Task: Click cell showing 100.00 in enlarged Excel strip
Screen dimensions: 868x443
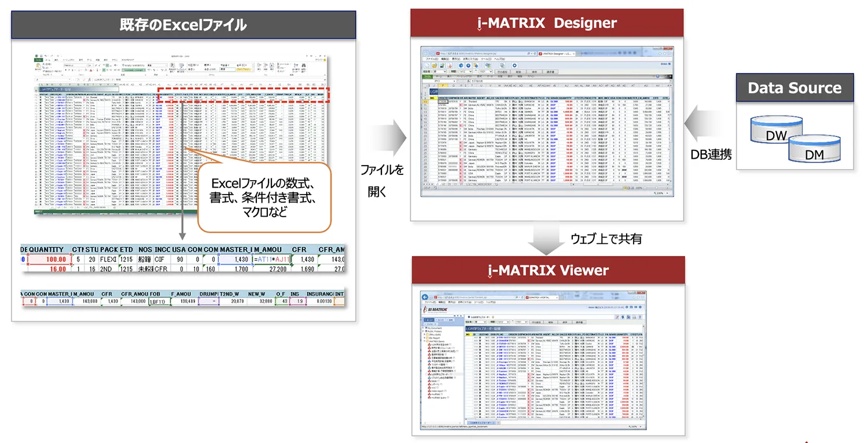Action: 50,259
